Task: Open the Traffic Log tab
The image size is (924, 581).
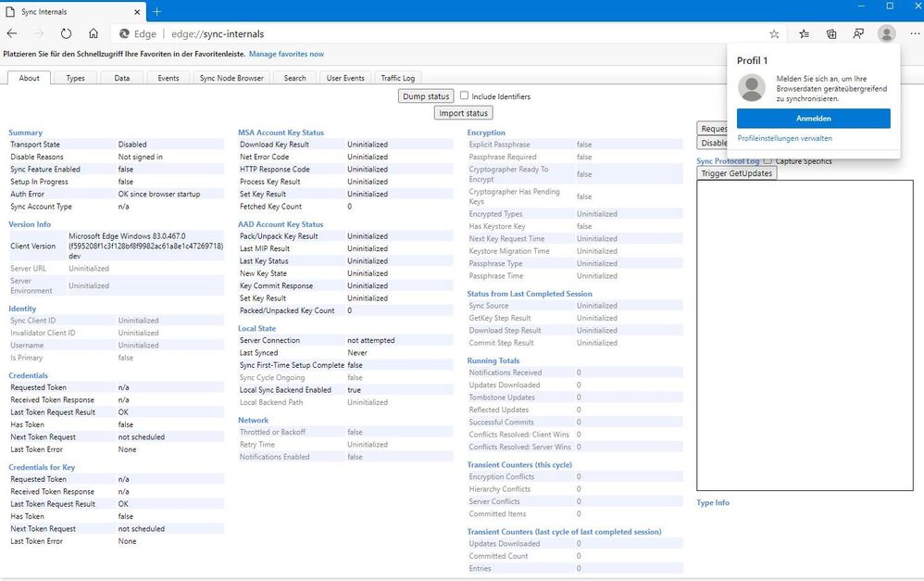Action: [398, 78]
